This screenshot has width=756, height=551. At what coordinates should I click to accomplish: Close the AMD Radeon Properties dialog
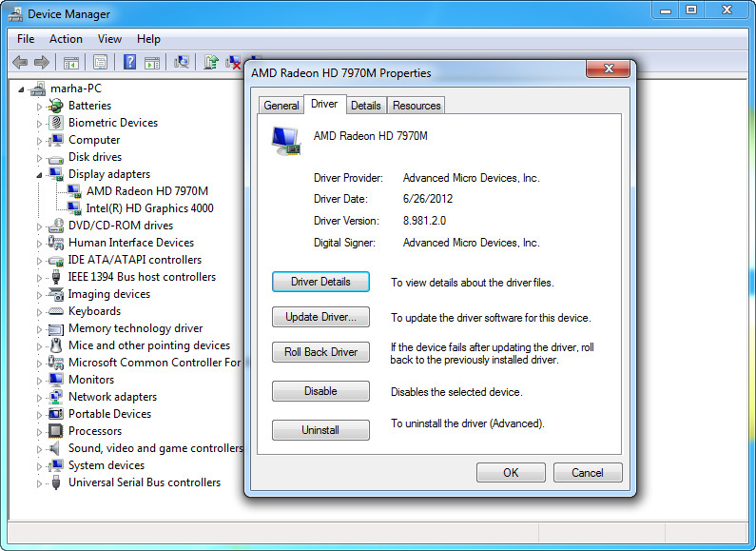pos(608,69)
